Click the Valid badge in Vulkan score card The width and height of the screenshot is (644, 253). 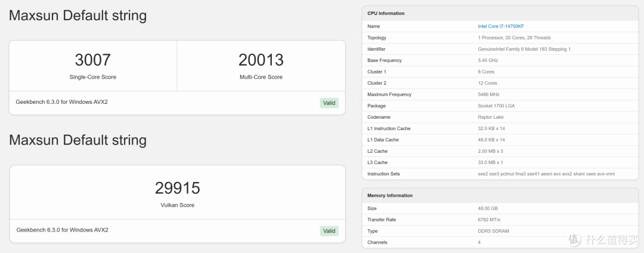[329, 231]
